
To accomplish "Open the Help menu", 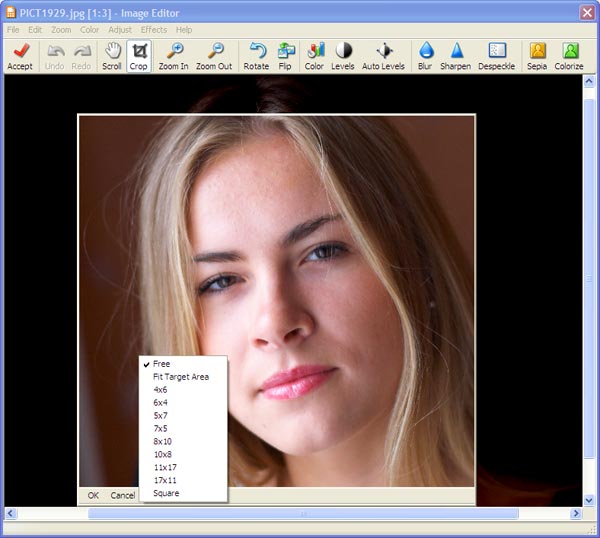I will pyautogui.click(x=184, y=30).
